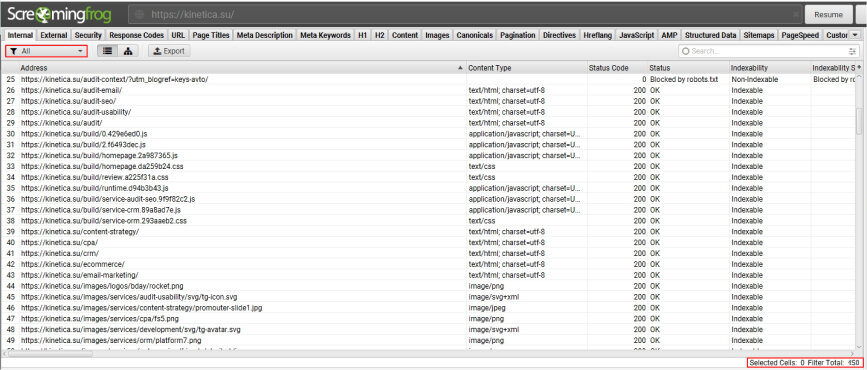Clear the URL field X icon
Image resolution: width=867 pixels, height=370 pixels.
tap(795, 14)
